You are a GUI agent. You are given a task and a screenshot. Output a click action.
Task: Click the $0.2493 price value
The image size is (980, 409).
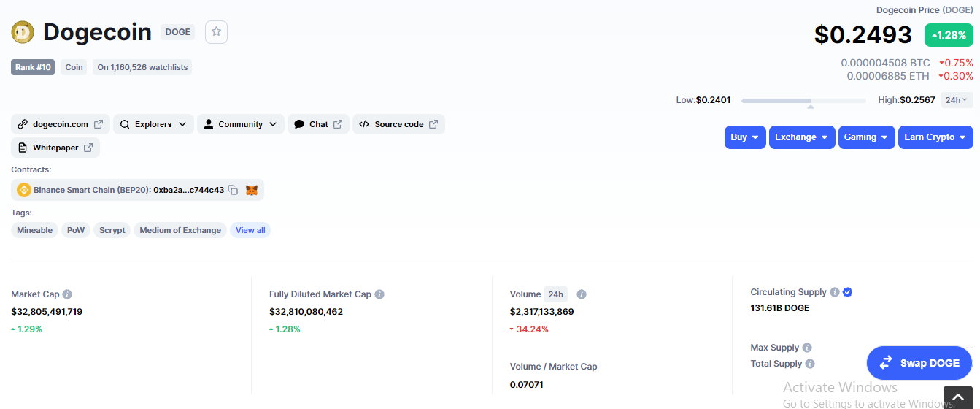(863, 35)
